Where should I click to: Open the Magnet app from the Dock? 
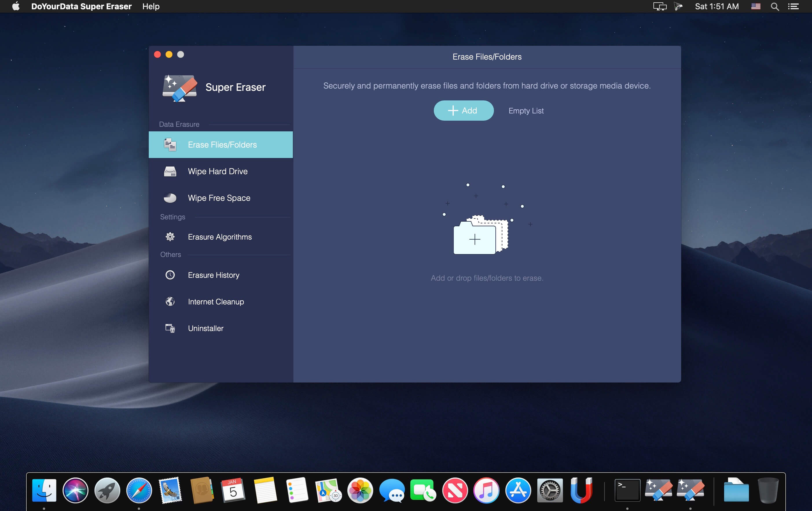(581, 490)
